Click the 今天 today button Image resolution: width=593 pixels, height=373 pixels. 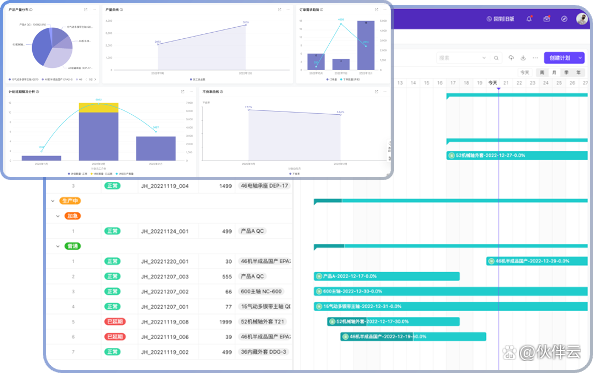point(525,72)
